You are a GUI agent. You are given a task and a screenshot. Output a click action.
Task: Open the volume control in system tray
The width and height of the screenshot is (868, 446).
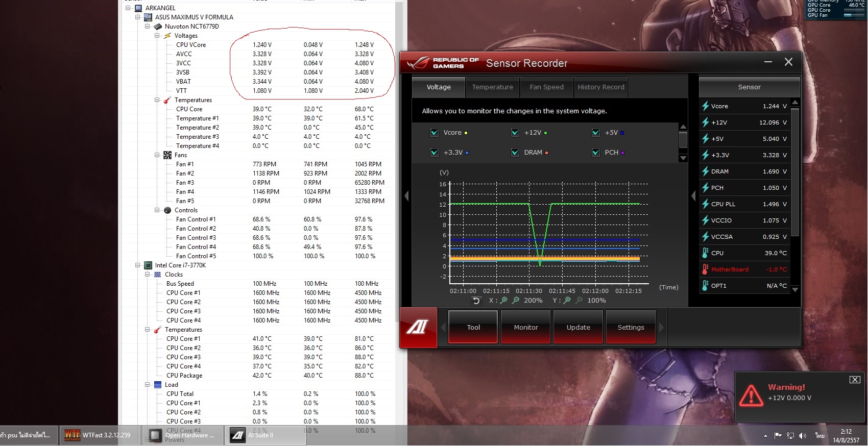click(x=803, y=436)
